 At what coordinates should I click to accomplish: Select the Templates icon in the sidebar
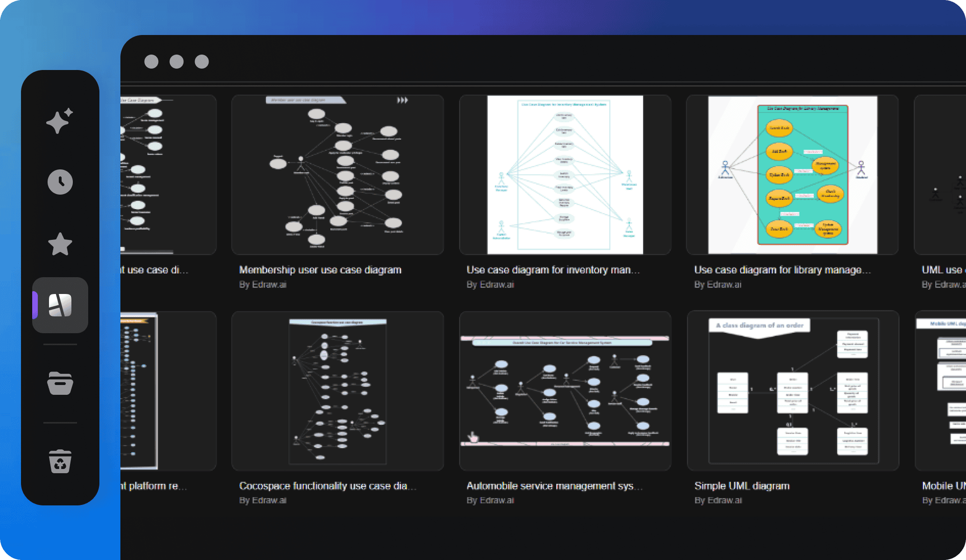(60, 305)
